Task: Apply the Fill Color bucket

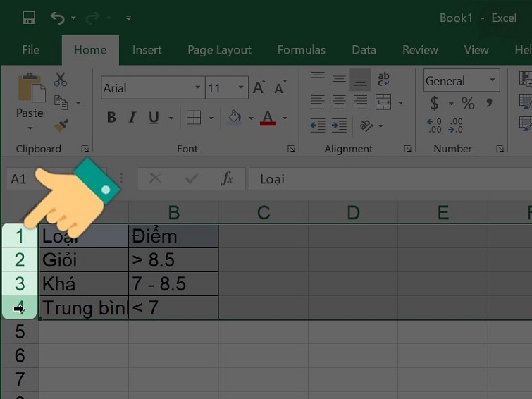Action: (235, 118)
